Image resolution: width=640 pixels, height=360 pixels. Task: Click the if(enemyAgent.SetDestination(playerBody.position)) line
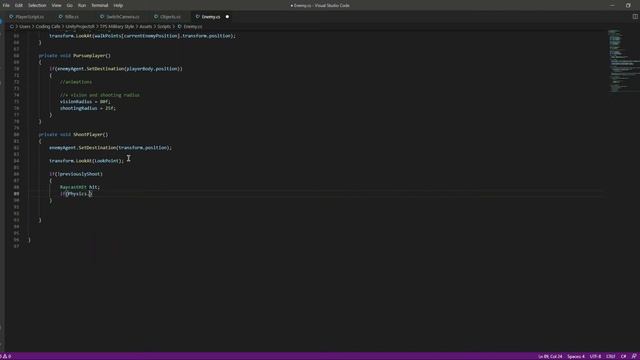(116, 69)
